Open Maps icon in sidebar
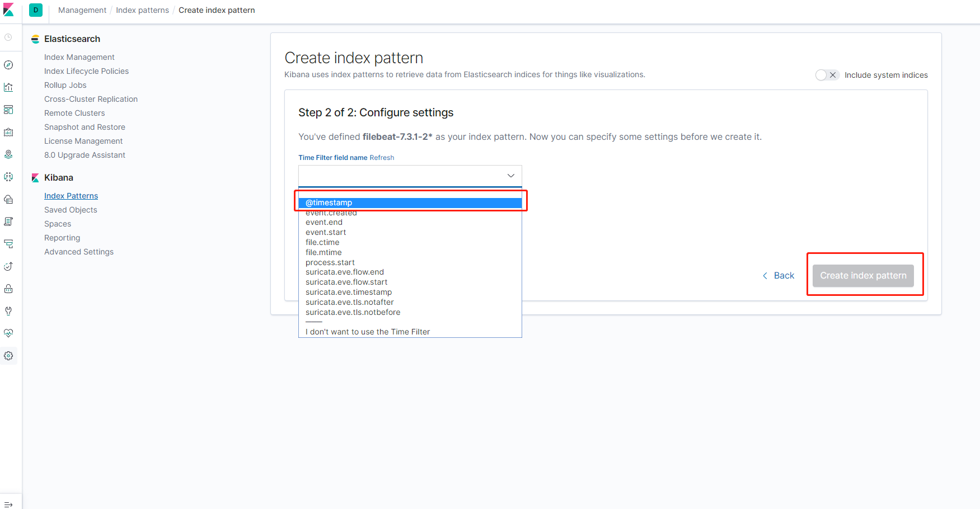The image size is (980, 509). (x=8, y=154)
